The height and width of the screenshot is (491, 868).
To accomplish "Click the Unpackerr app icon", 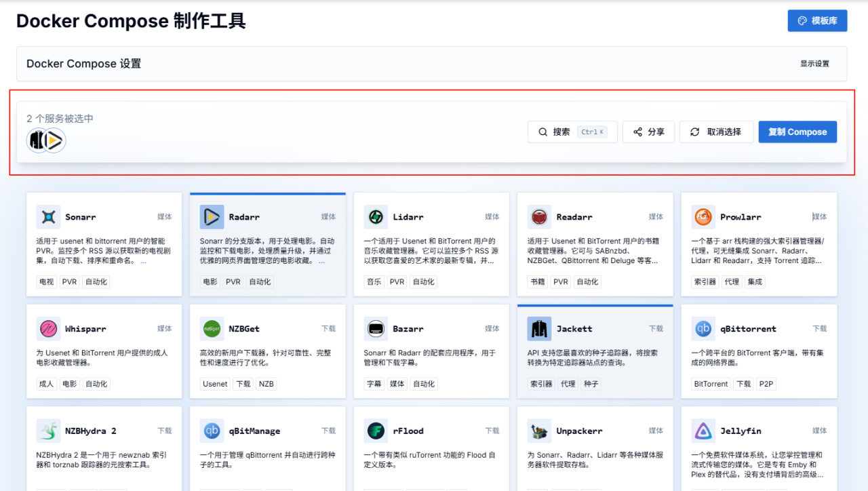I will click(539, 431).
